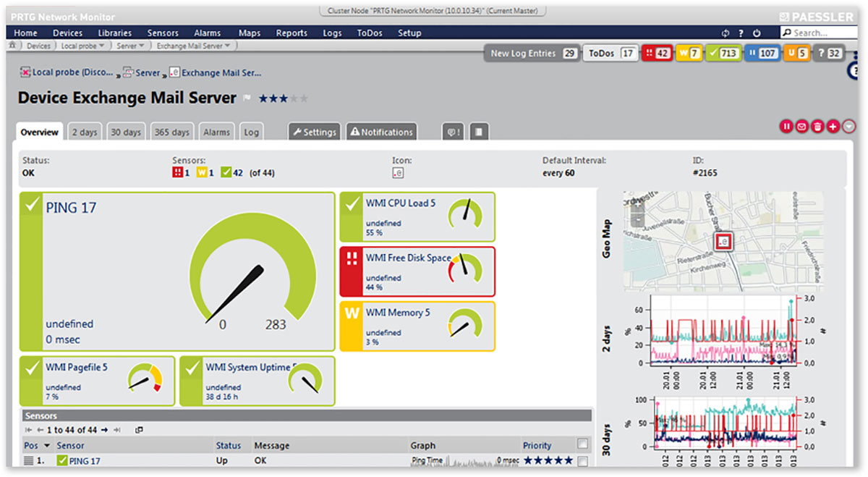
Task: Open the PING 17 sensor link in table
Action: coord(85,461)
